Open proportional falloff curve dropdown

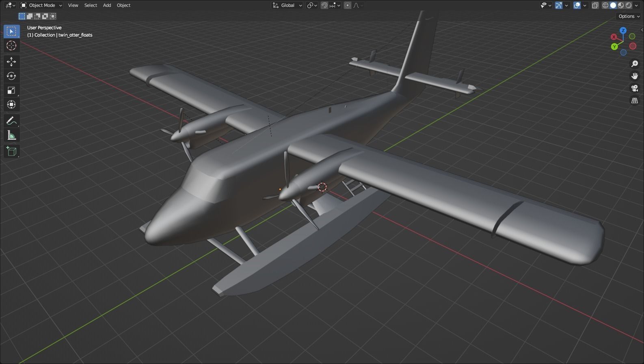358,5
